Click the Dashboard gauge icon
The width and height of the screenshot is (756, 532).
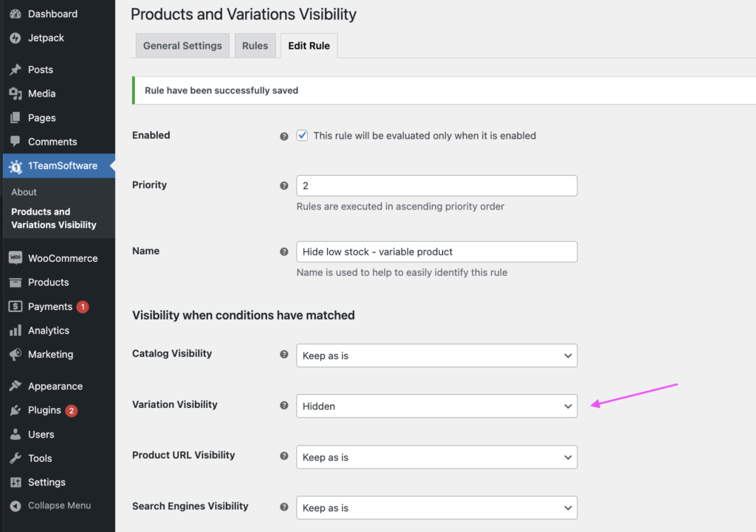click(x=16, y=14)
